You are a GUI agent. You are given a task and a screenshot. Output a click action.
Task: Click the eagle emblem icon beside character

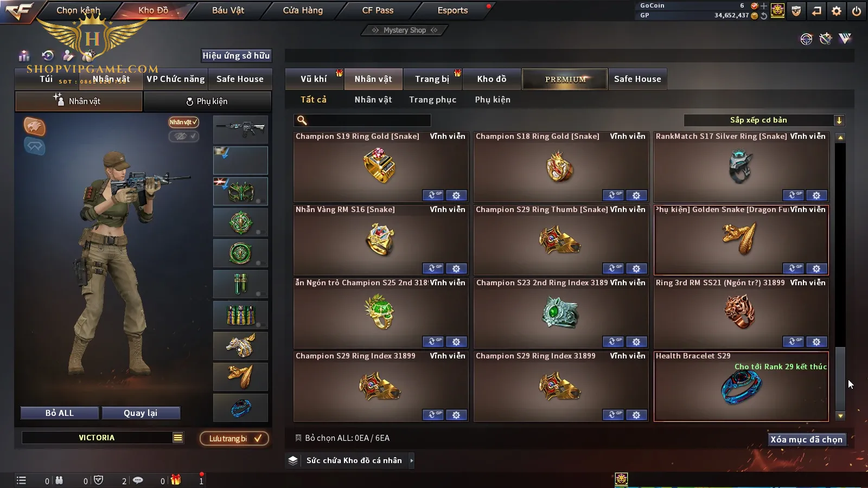34,126
